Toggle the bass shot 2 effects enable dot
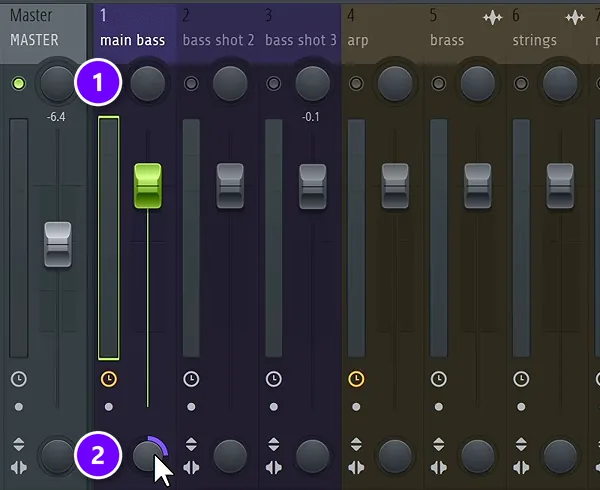600x490 pixels. point(191,407)
